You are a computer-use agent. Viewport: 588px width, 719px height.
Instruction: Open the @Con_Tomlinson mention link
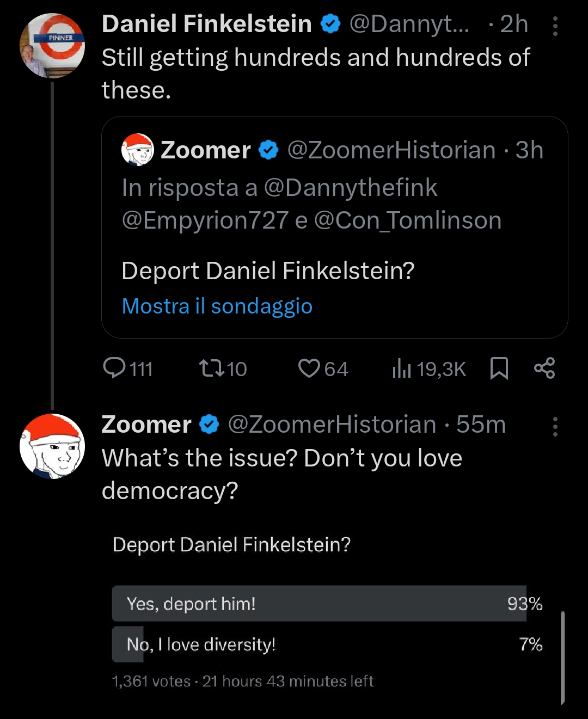coord(407,220)
